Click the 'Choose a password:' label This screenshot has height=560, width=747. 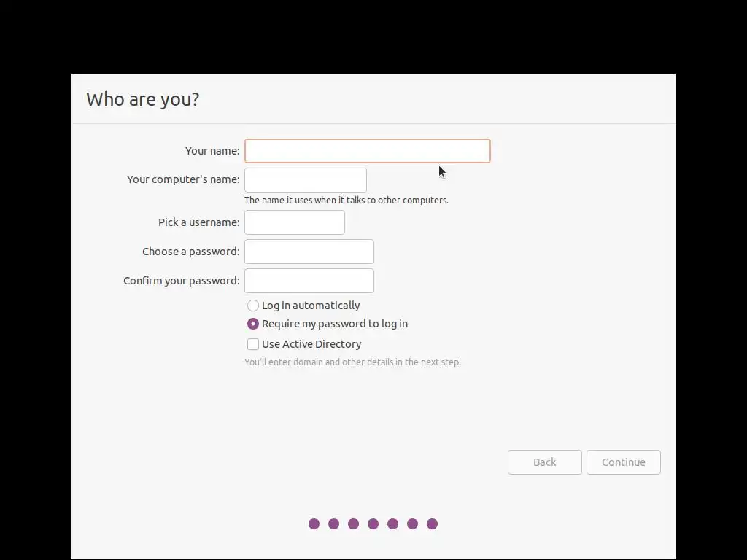191,252
